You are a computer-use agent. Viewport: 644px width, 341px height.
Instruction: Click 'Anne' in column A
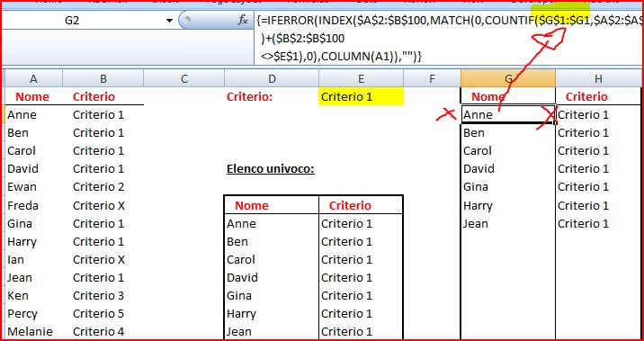click(x=22, y=114)
